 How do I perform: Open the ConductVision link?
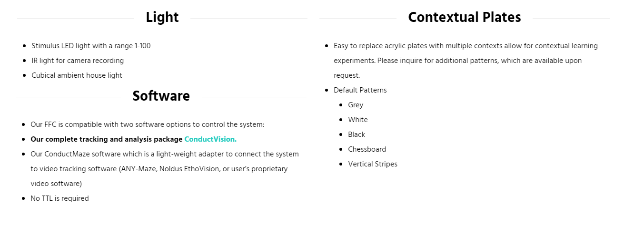210,139
